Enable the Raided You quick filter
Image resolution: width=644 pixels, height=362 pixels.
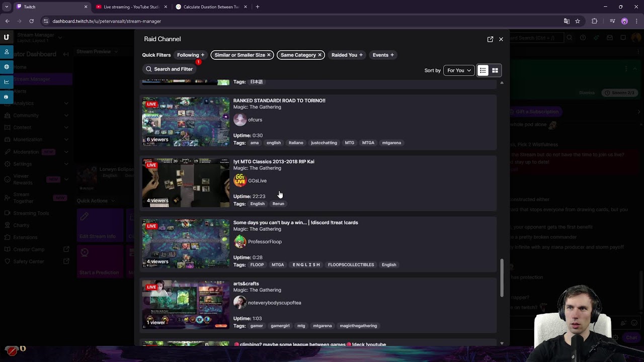pos(347,55)
